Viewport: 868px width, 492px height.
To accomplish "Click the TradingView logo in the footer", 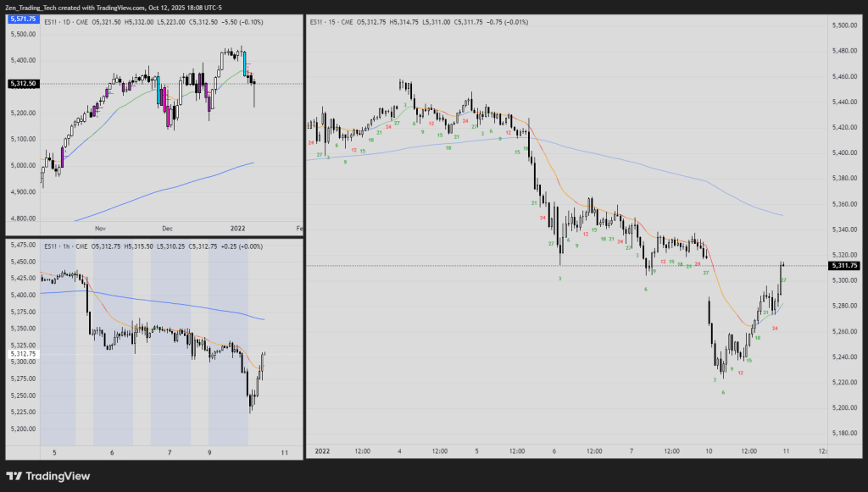I will pos(48,476).
